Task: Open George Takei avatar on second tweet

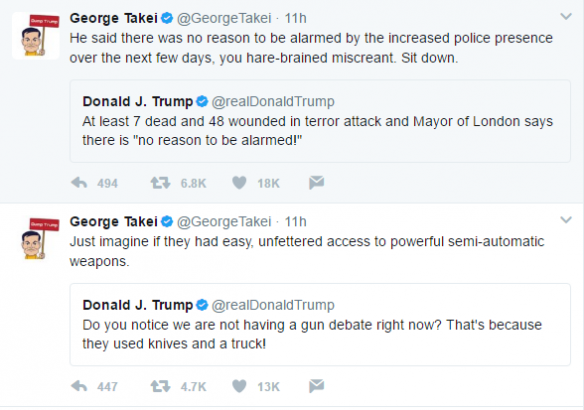Action: 36,239
